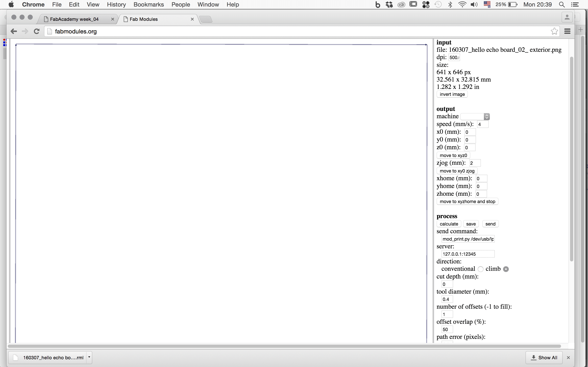Click the Chrome profile avatar icon
Screen dimensions: 588x367
coord(567,17)
